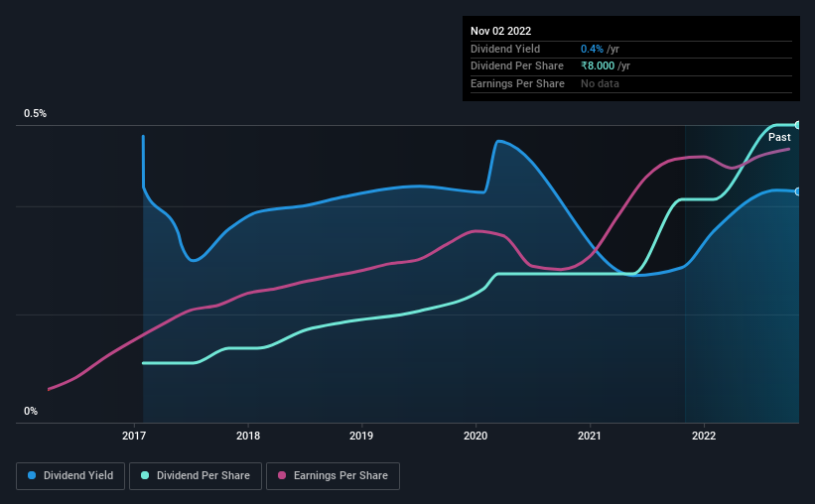Click the tooltip 'Dividend Yield' row label
This screenshot has width=815, height=504.
pos(505,49)
